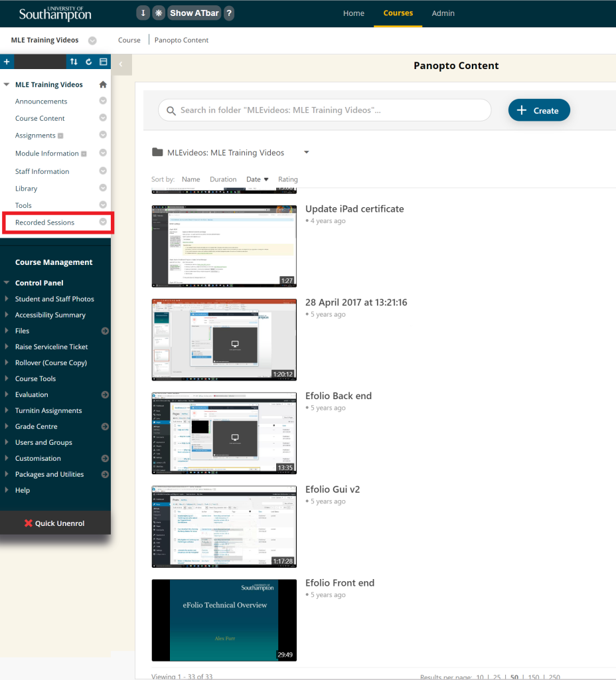Click Show ATbar button
The width and height of the screenshot is (616, 680).
tap(194, 13)
